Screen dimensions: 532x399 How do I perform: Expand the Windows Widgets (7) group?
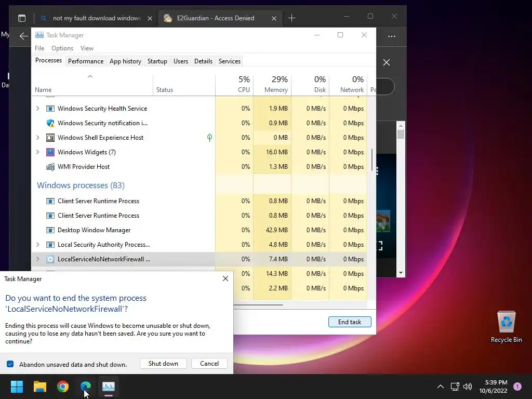[37, 152]
